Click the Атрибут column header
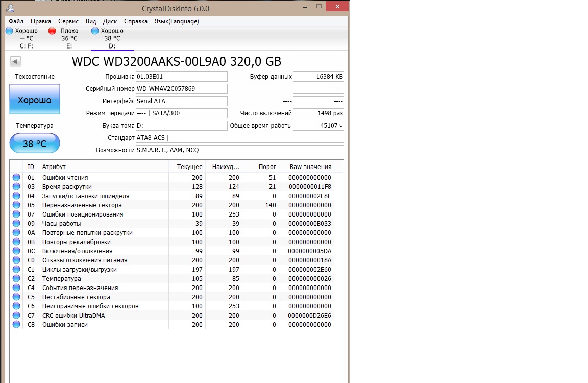 tap(104, 166)
